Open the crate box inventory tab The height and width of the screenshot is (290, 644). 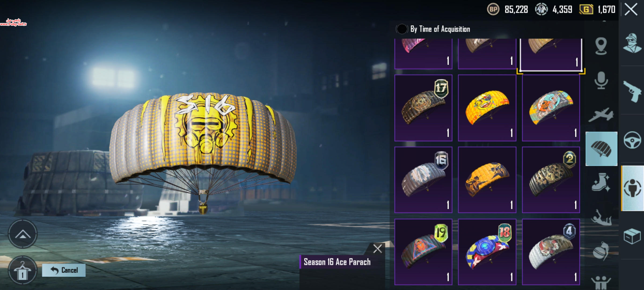pyautogui.click(x=632, y=236)
